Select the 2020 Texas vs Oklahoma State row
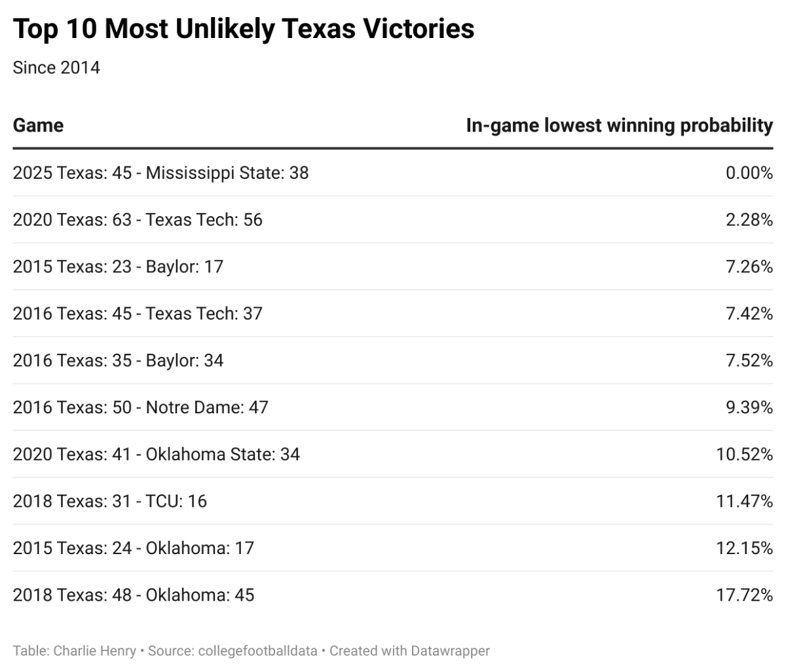 (x=156, y=454)
